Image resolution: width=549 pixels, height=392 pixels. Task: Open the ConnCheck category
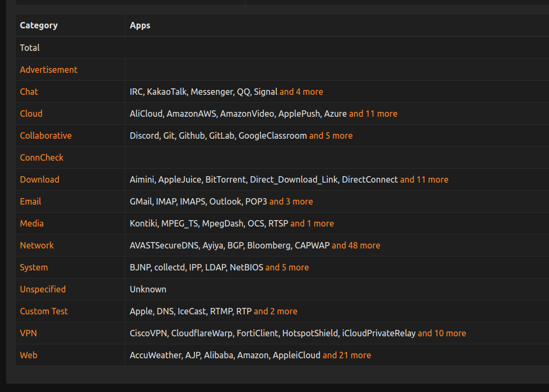tap(41, 157)
